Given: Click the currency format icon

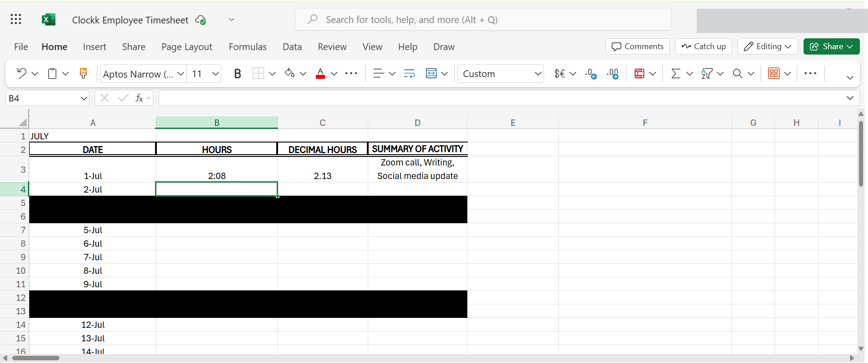Looking at the screenshot, I should (560, 73).
